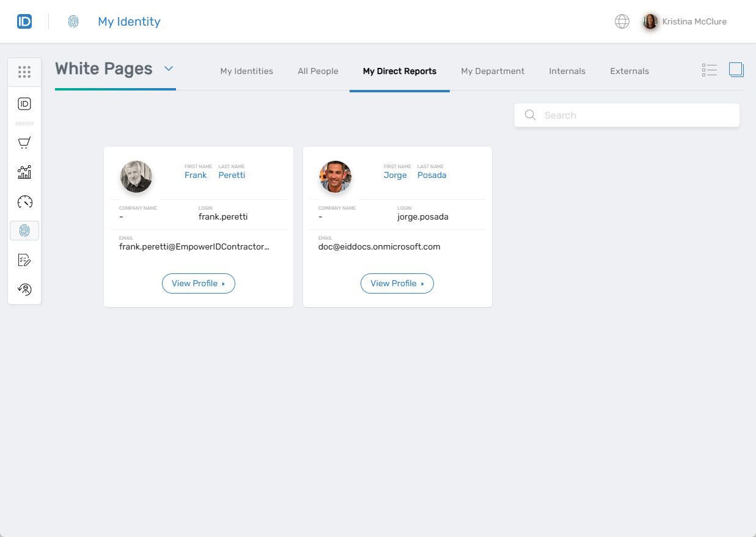This screenshot has width=756, height=537.
Task: Open the app launcher grid menu
Action: pos(24,72)
